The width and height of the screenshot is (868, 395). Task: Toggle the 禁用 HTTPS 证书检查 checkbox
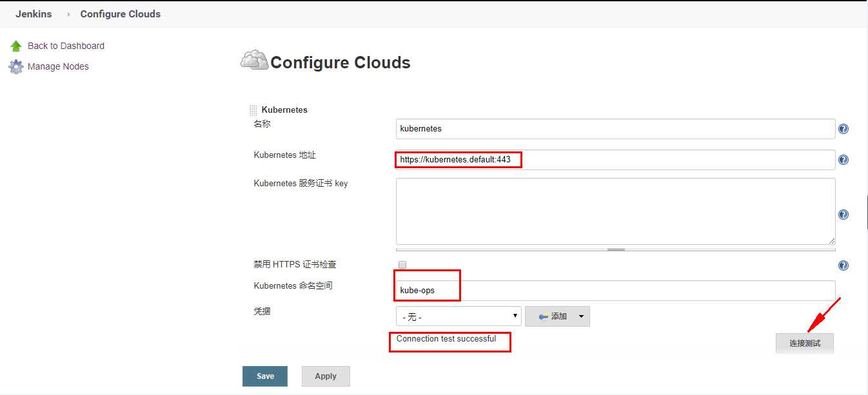coord(402,265)
